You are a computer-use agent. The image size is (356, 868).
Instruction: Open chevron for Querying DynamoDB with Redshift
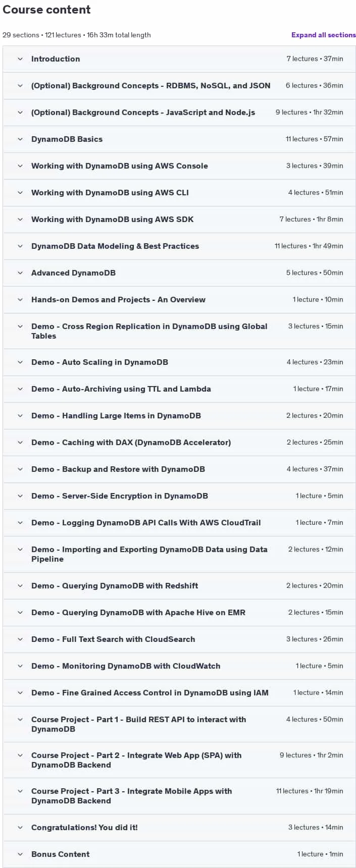click(20, 586)
